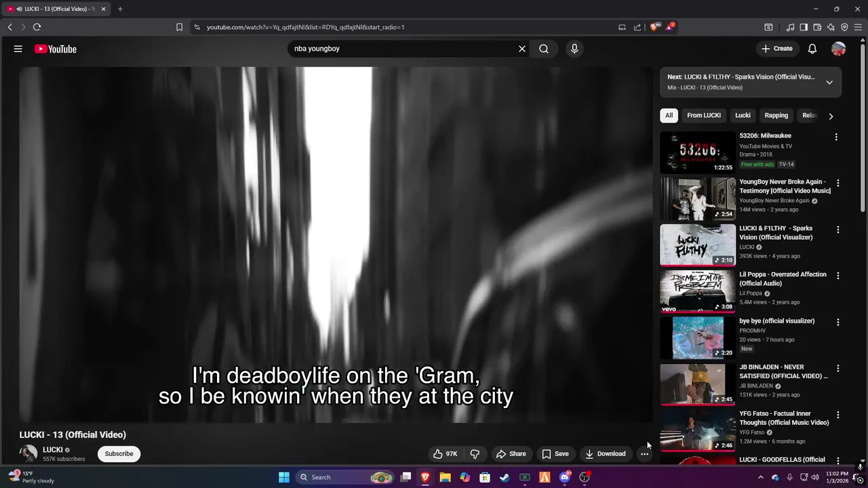Open Discord from the taskbar
Image resolution: width=868 pixels, height=488 pixels.
coord(565,477)
